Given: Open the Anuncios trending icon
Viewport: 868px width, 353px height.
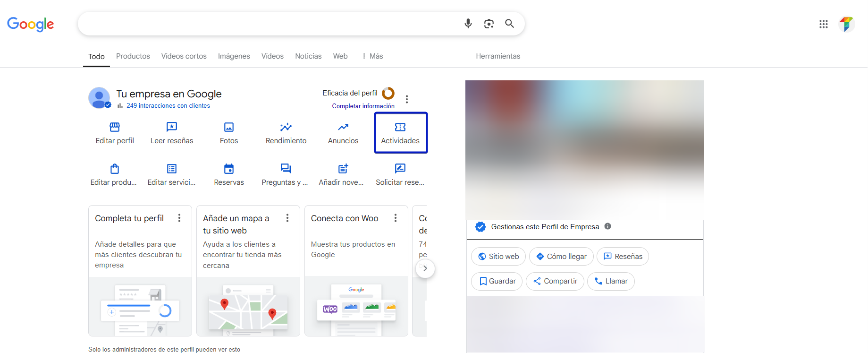Looking at the screenshot, I should click(343, 127).
